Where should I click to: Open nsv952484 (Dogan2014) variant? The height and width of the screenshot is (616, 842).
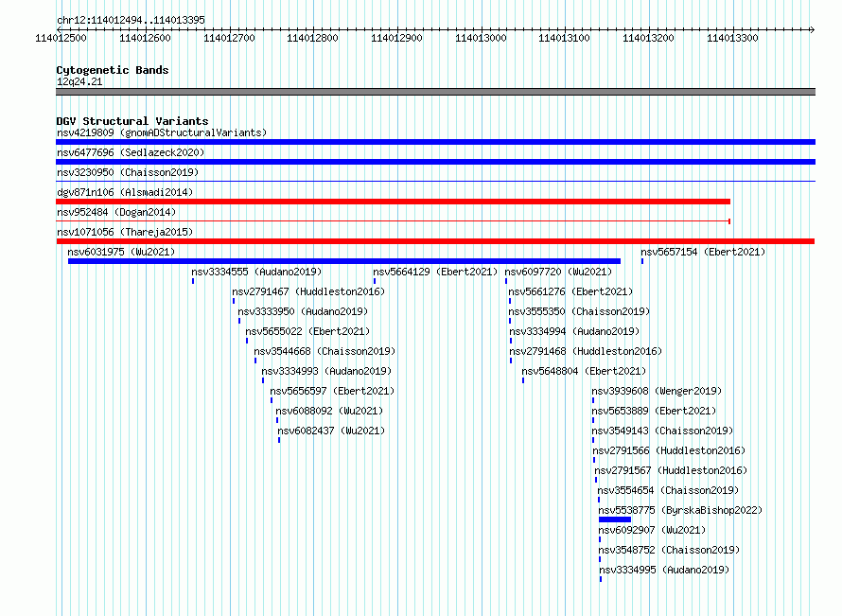click(x=116, y=212)
